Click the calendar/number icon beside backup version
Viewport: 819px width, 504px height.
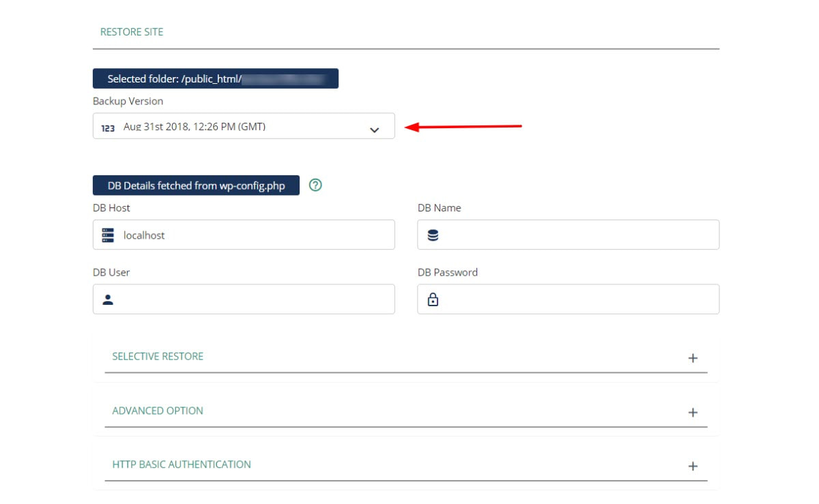(x=107, y=126)
